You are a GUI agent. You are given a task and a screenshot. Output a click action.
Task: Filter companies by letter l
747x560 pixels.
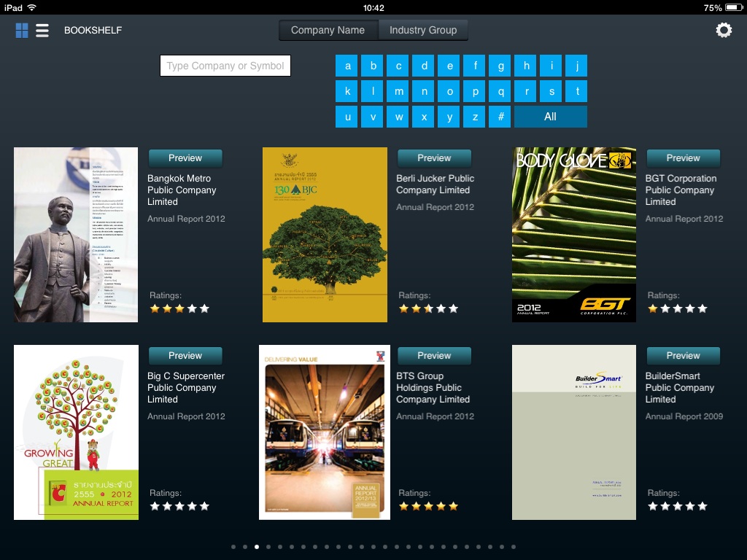373,91
